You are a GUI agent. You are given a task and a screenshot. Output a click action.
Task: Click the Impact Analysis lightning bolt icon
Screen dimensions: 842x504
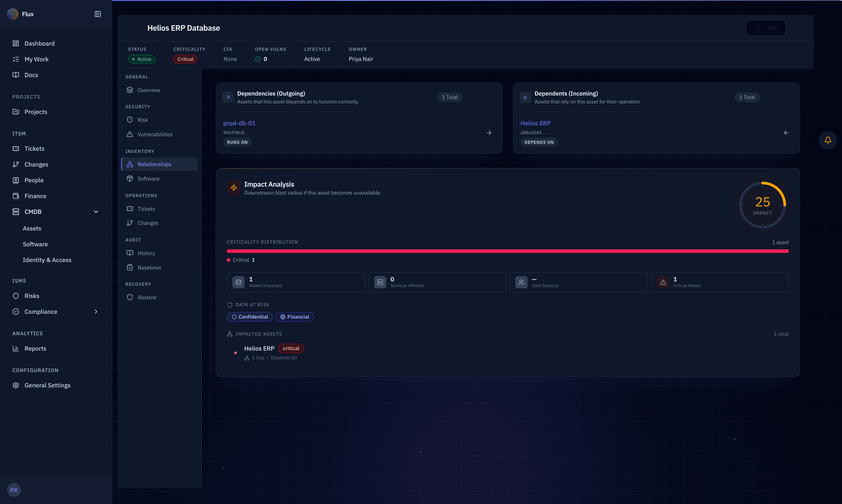(x=234, y=188)
